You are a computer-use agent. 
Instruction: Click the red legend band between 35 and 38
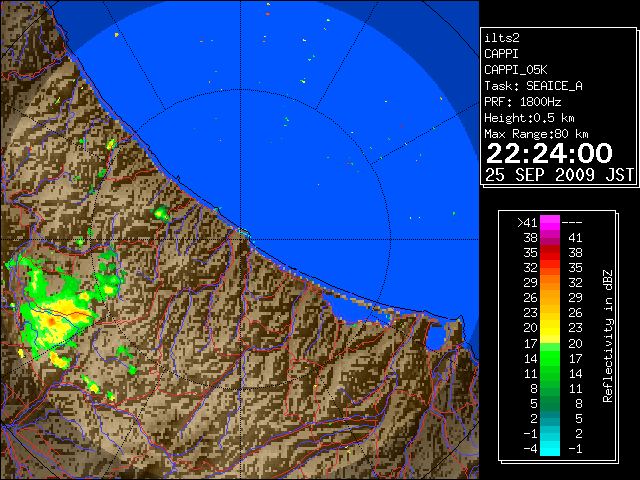click(550, 253)
